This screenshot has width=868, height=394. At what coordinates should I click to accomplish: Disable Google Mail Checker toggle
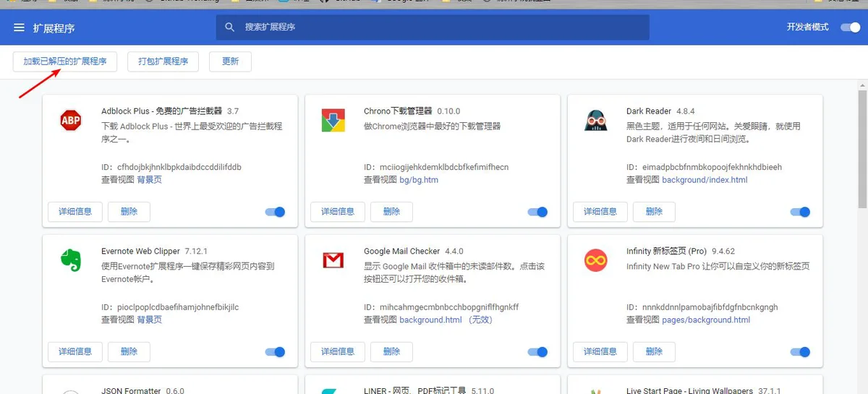click(537, 352)
